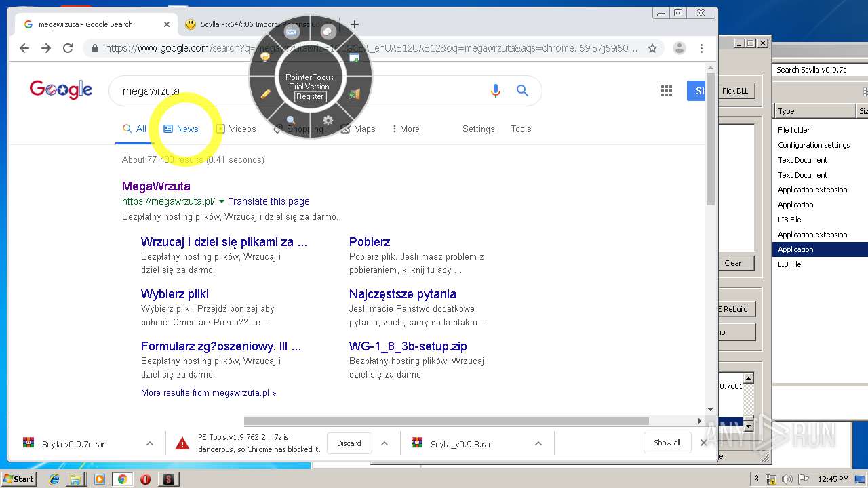
Task: Show hidden system tray icons
Action: tap(756, 479)
